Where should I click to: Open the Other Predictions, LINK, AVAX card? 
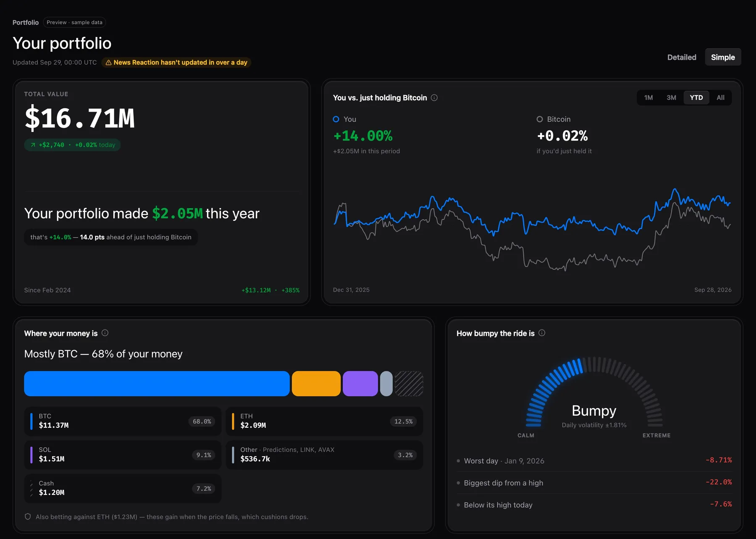[324, 455]
